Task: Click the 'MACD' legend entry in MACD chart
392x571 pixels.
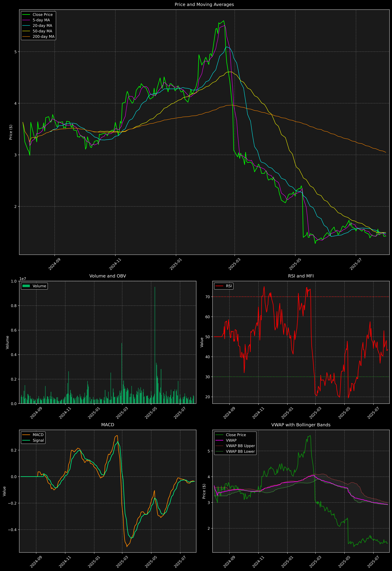Action: tap(33, 435)
